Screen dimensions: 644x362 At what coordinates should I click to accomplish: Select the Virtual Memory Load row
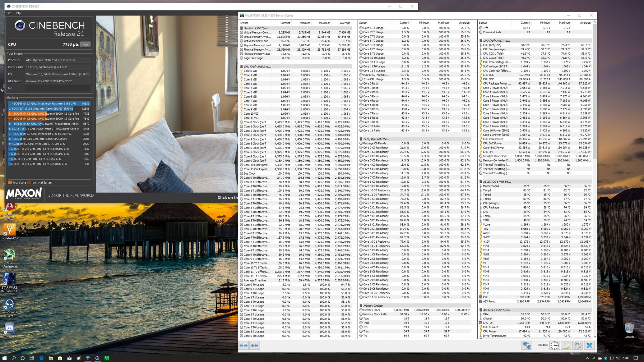(295, 41)
